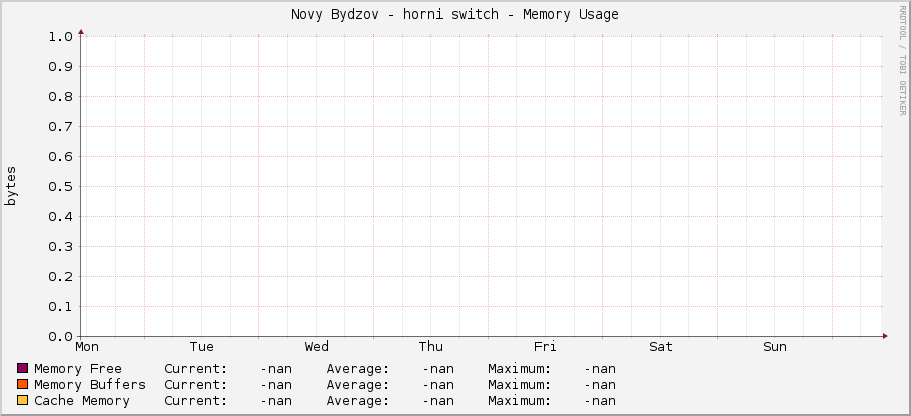
Task: Click the 'Tue' x-axis label
Action: [x=202, y=347]
